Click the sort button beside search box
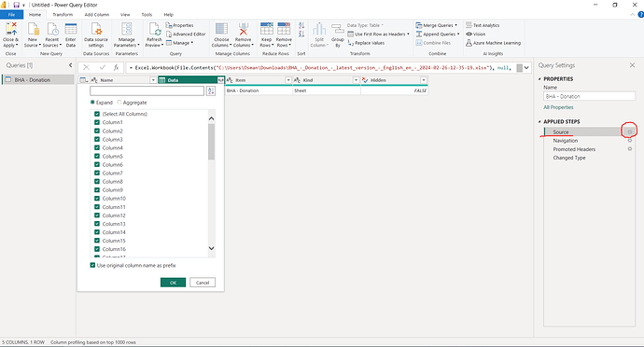This screenshot has width=644, height=347. coord(211,91)
